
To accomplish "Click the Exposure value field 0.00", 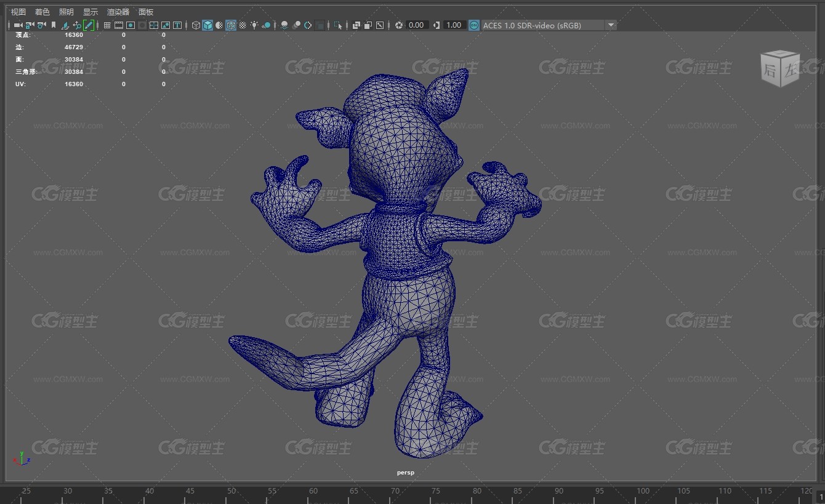I will tap(417, 25).
